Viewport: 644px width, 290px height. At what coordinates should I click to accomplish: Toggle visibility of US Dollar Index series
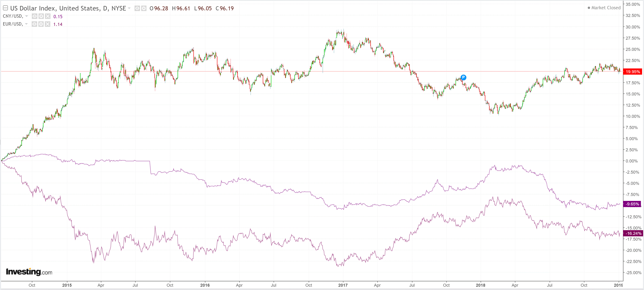click(137, 9)
